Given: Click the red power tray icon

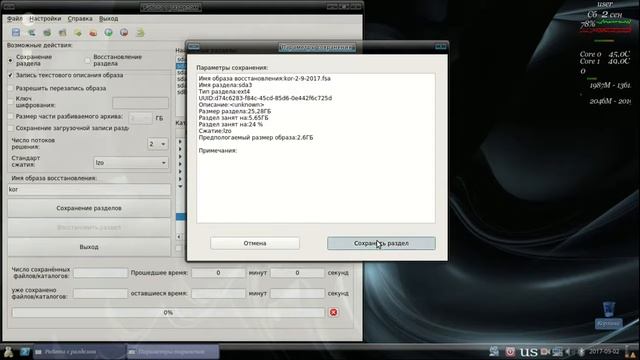Looking at the screenshot, I should point(510,351).
